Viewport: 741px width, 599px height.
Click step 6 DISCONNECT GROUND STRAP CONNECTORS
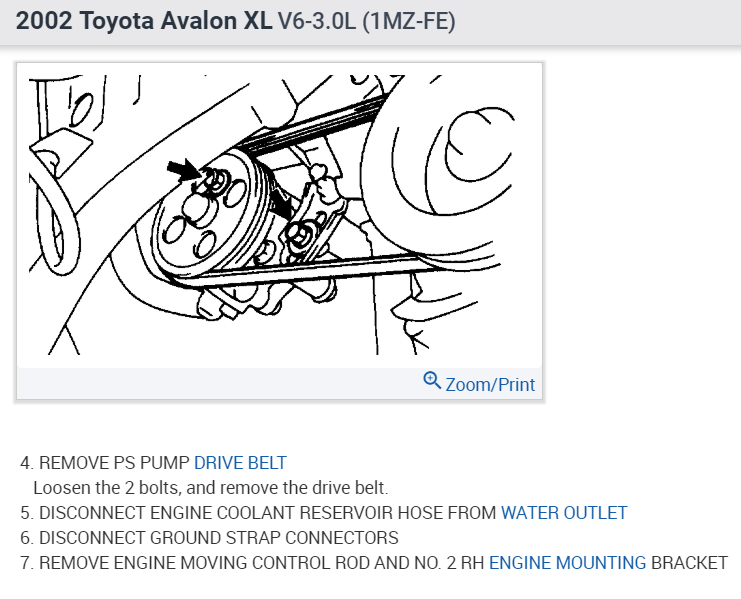[x=209, y=538]
